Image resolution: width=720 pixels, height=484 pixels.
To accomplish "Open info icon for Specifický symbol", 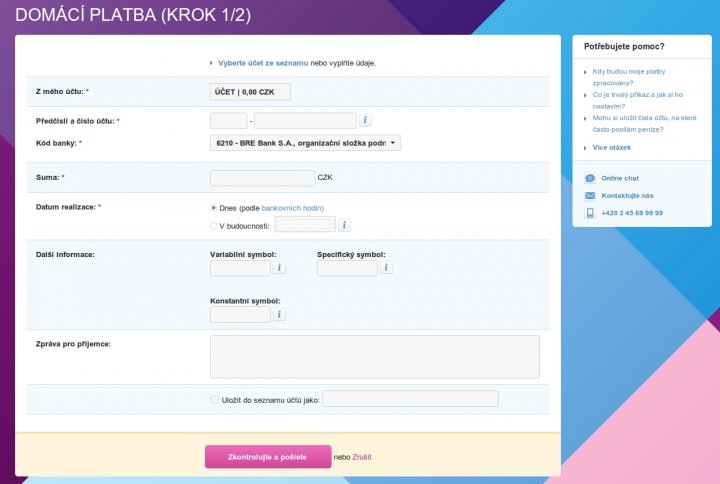I will click(x=386, y=268).
